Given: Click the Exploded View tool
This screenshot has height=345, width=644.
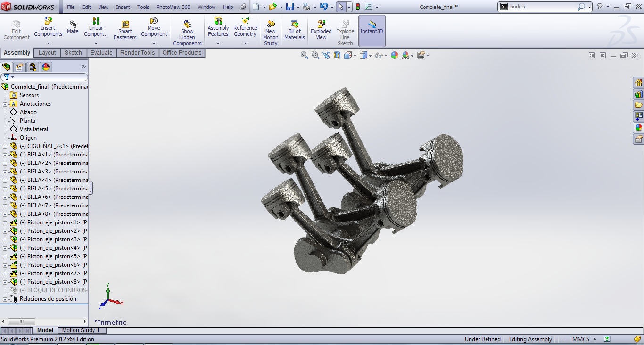Looking at the screenshot, I should click(321, 30).
